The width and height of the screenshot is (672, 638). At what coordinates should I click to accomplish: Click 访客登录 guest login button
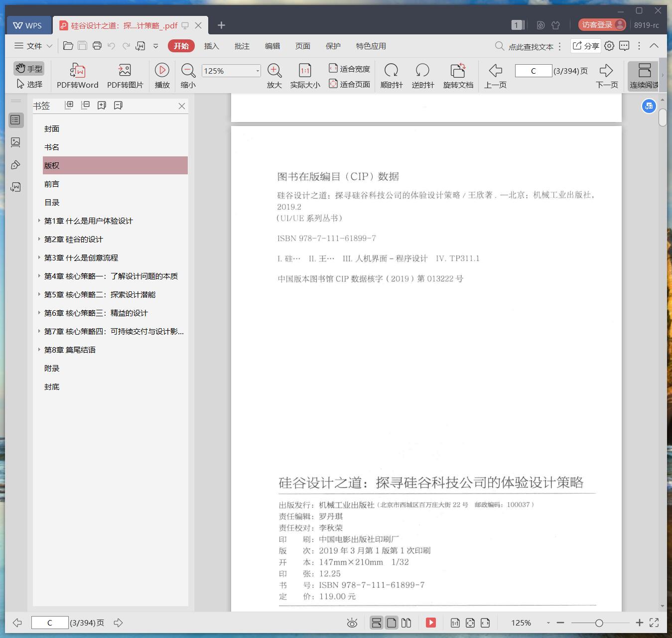click(x=602, y=25)
